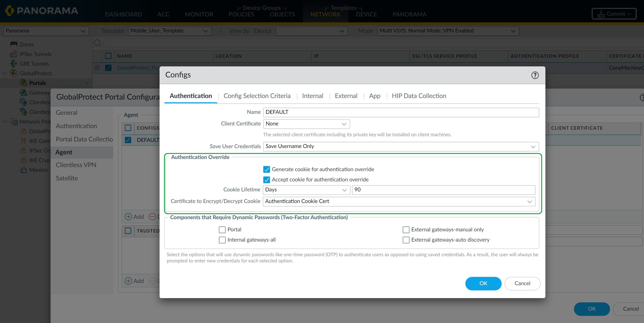
Task: Click the help question mark in Configs dialog
Action: tap(535, 75)
